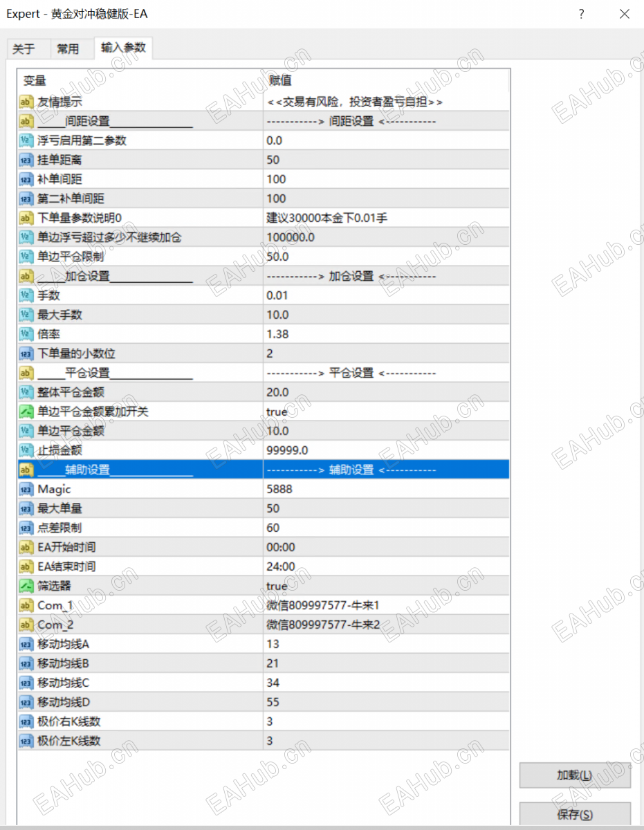Click the double-type icon beside 浮亏启用第二参数
The height and width of the screenshot is (830, 644).
tap(26, 140)
